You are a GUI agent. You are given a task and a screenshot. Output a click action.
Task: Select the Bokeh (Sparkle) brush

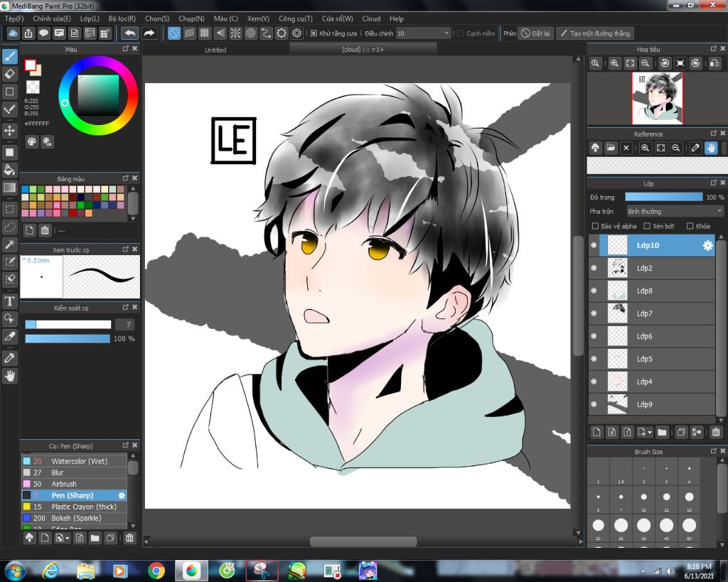coord(74,518)
